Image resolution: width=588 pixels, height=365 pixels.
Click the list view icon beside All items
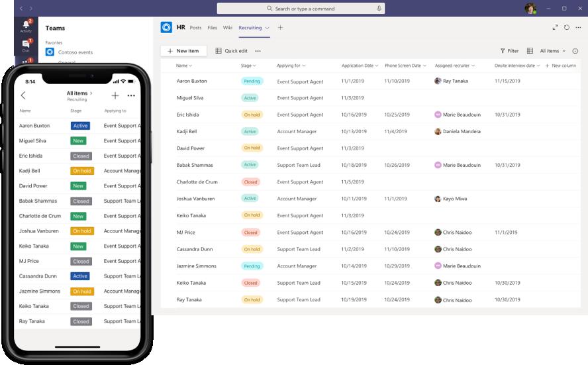pyautogui.click(x=530, y=50)
